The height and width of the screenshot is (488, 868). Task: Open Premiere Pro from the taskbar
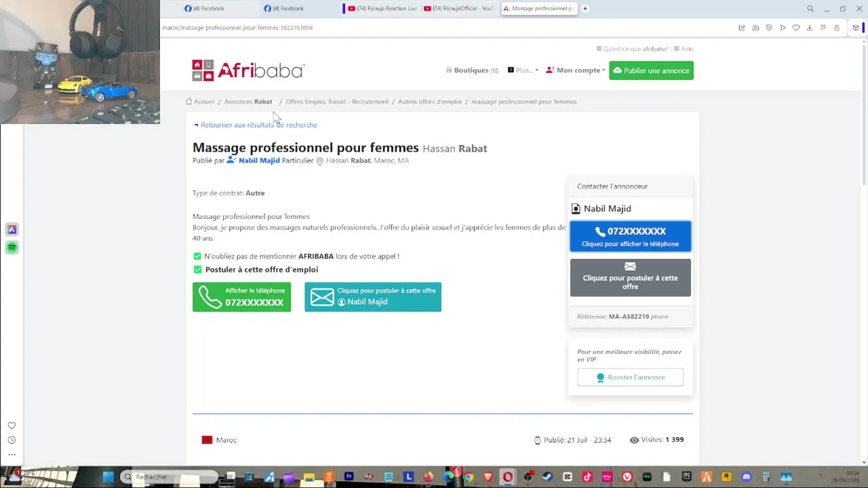pyautogui.click(x=349, y=477)
